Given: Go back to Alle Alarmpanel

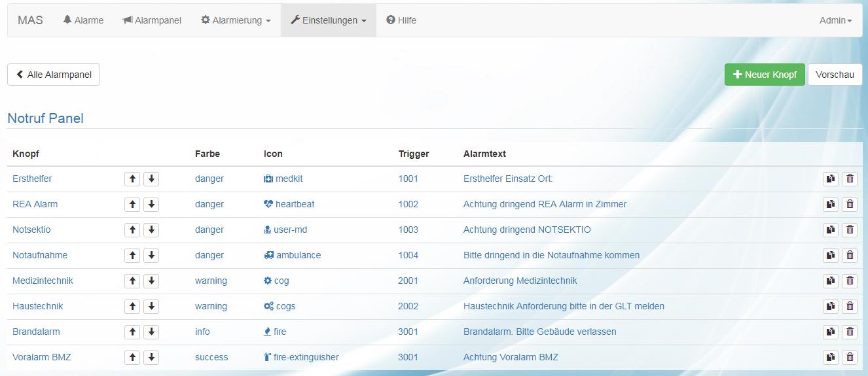Looking at the screenshot, I should pos(54,75).
